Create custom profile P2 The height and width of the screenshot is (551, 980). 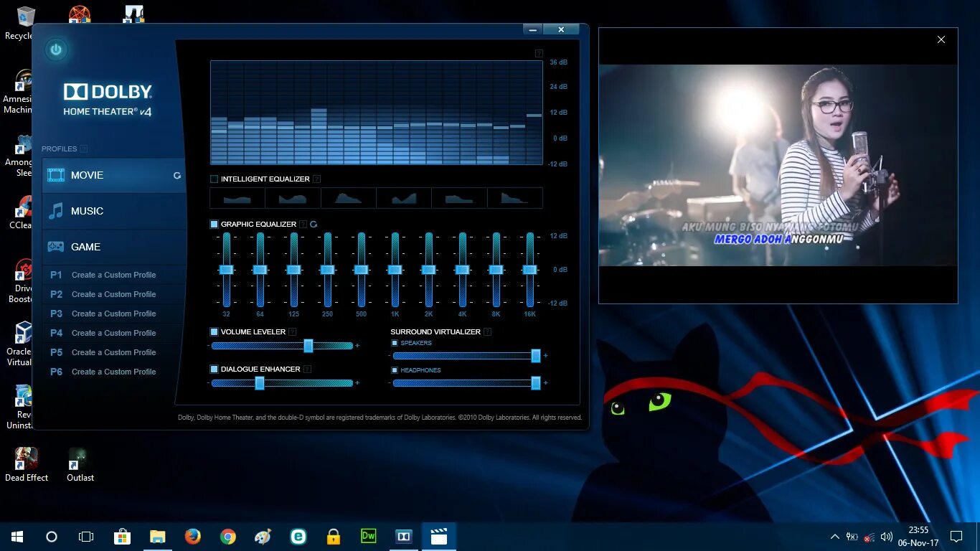coord(114,294)
